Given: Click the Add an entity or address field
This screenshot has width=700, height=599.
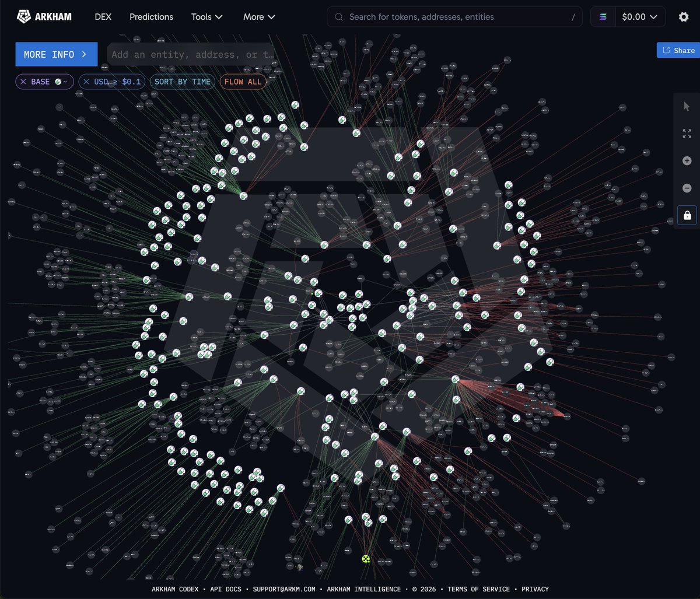Looking at the screenshot, I should [191, 54].
